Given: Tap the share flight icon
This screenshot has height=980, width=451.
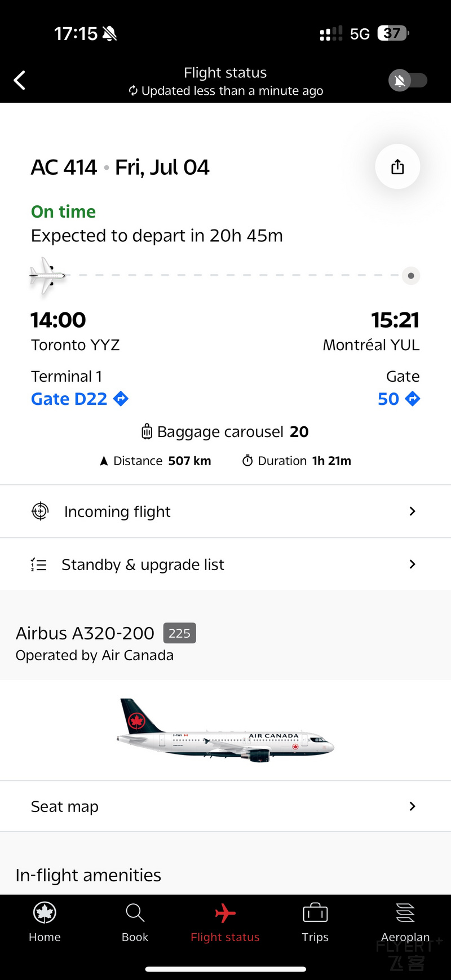Looking at the screenshot, I should point(397,167).
